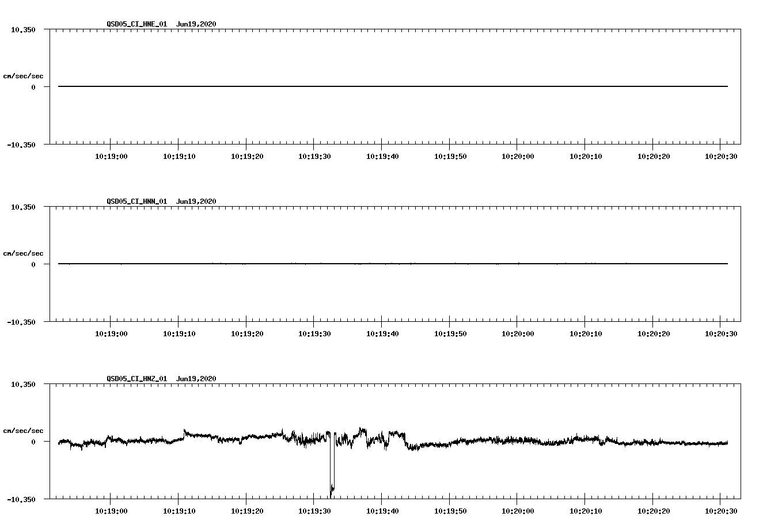Click the 10.350 top label of the HNE plot
The height and width of the screenshot is (532, 782).
click(x=23, y=29)
